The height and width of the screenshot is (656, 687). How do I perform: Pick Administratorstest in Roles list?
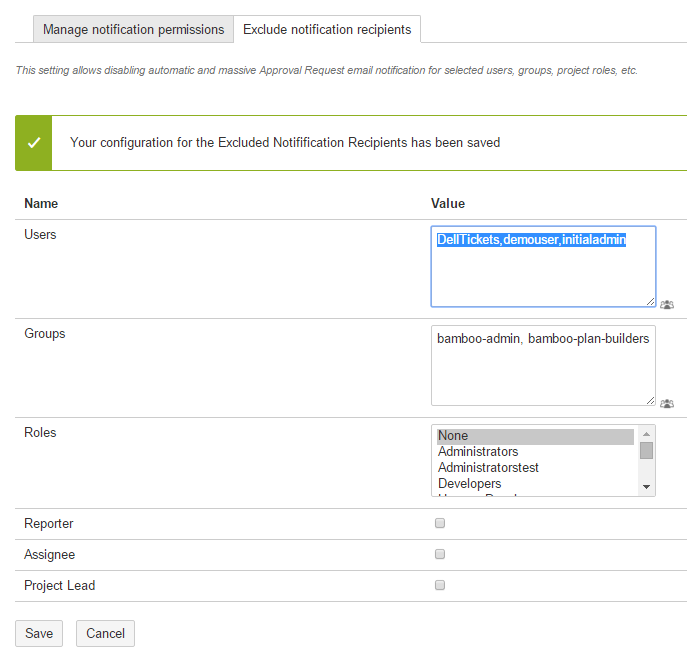535,468
